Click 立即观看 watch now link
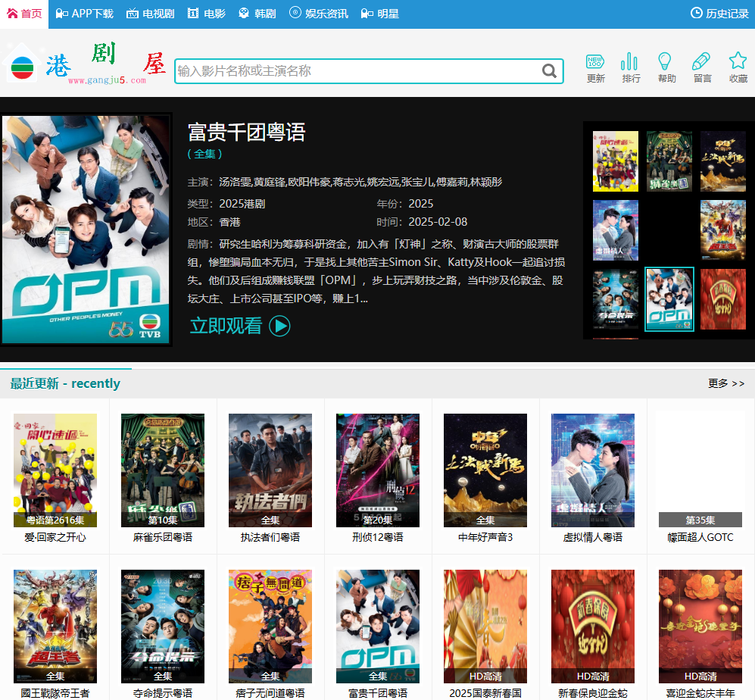The height and width of the screenshot is (700, 755). [x=226, y=327]
